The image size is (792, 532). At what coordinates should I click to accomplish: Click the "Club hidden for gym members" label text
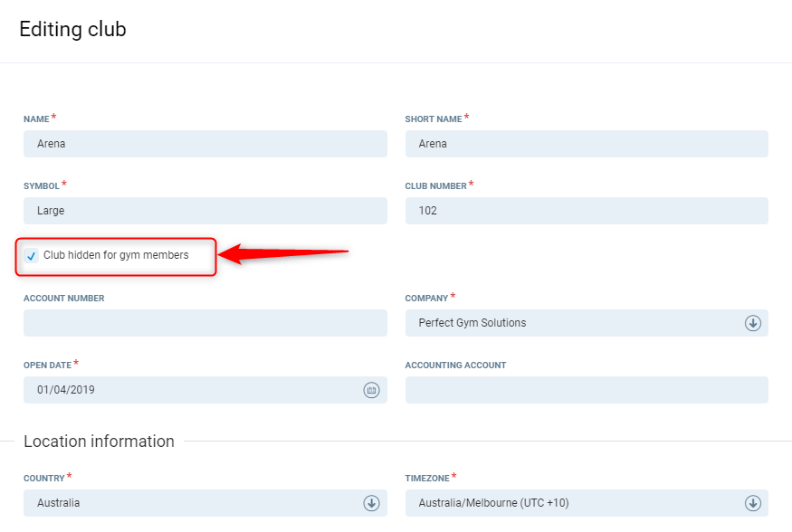click(116, 255)
